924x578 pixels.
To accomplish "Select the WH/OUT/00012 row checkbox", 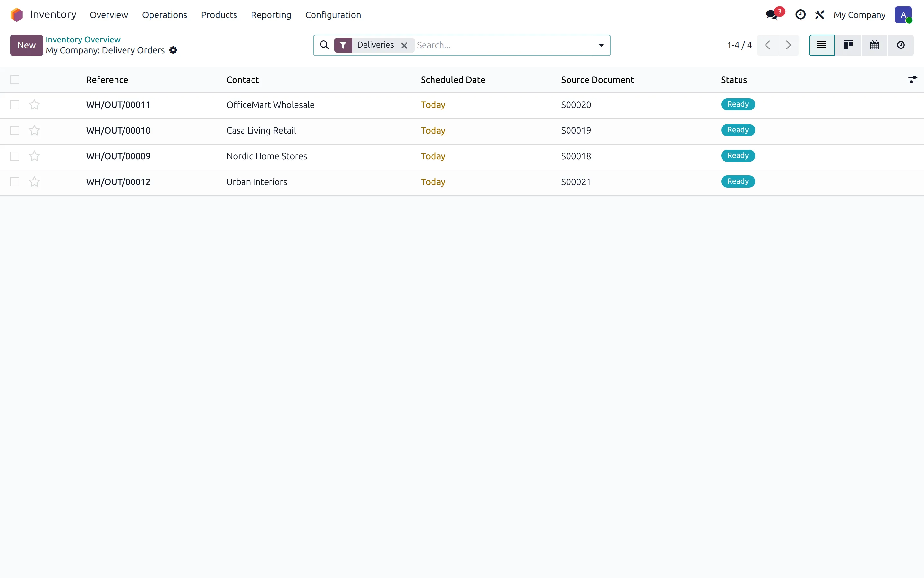I will [x=15, y=181].
